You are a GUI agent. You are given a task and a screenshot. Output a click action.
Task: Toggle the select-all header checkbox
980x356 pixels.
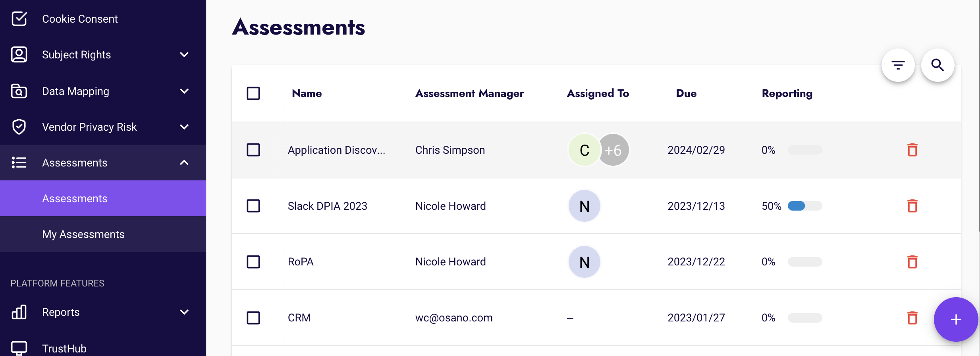click(253, 93)
